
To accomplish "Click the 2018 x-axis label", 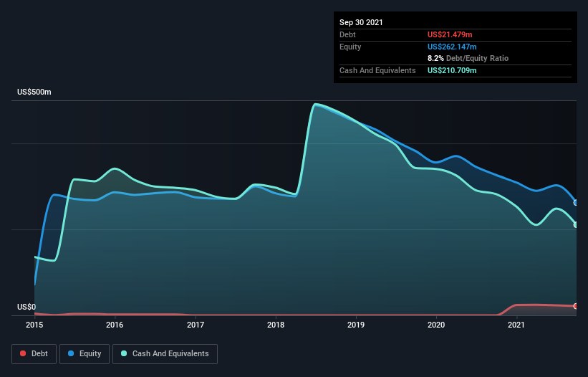I will pyautogui.click(x=276, y=325).
